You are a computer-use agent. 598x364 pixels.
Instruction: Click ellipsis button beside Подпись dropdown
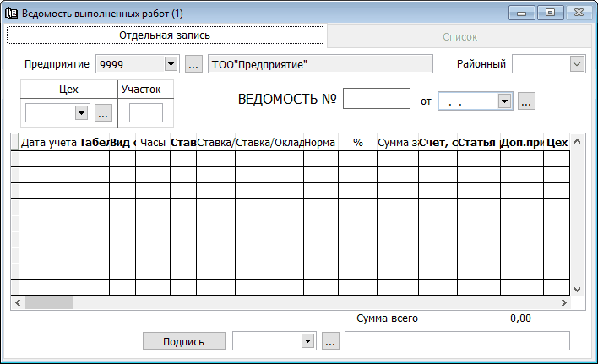point(330,340)
